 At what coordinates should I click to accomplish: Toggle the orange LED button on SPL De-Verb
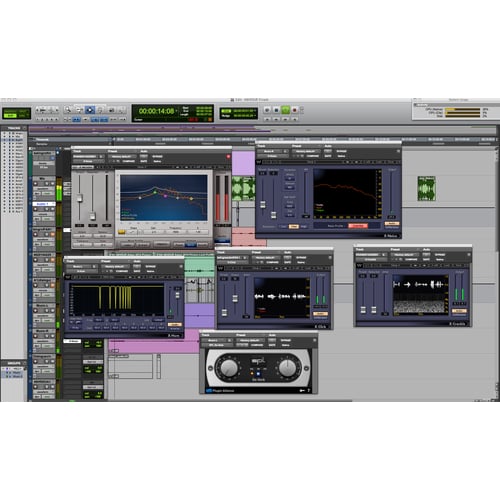coord(252,374)
